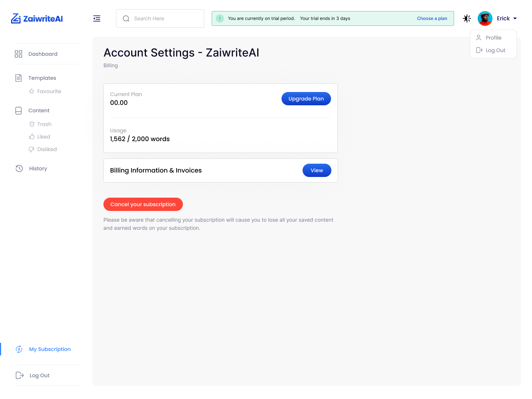Show Liked content with thumbs-up icon

pos(43,137)
